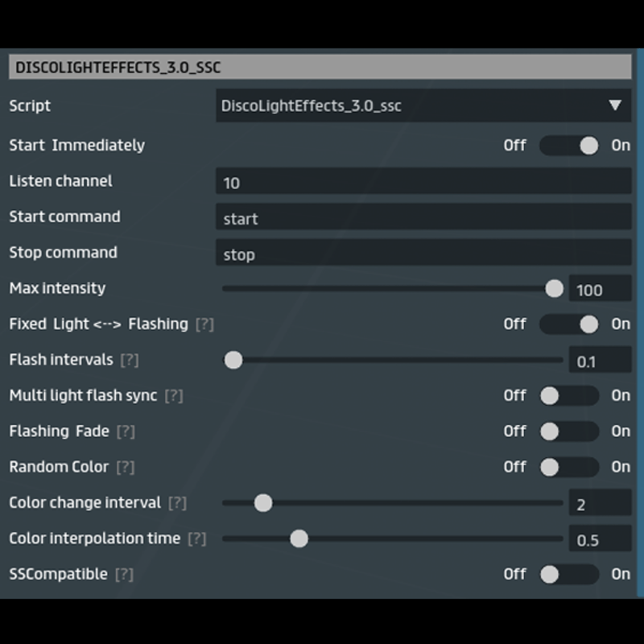Open help for Fixed Light Flashing option
Screen dimensions: 644x644
204,324
